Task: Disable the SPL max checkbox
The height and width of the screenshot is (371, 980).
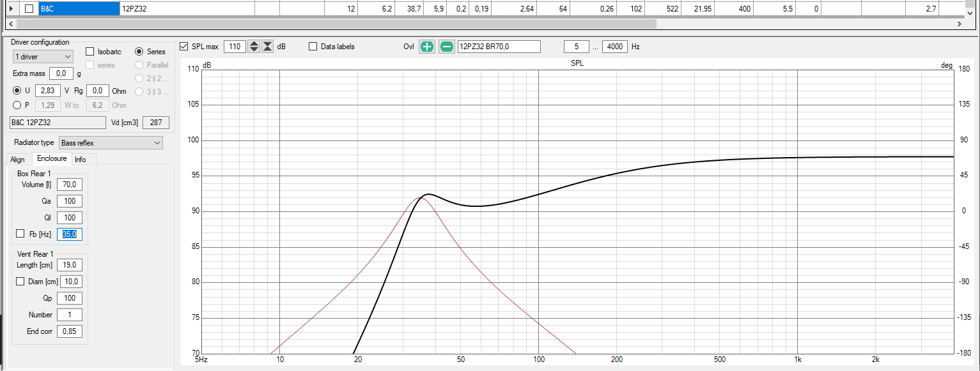Action: 184,47
